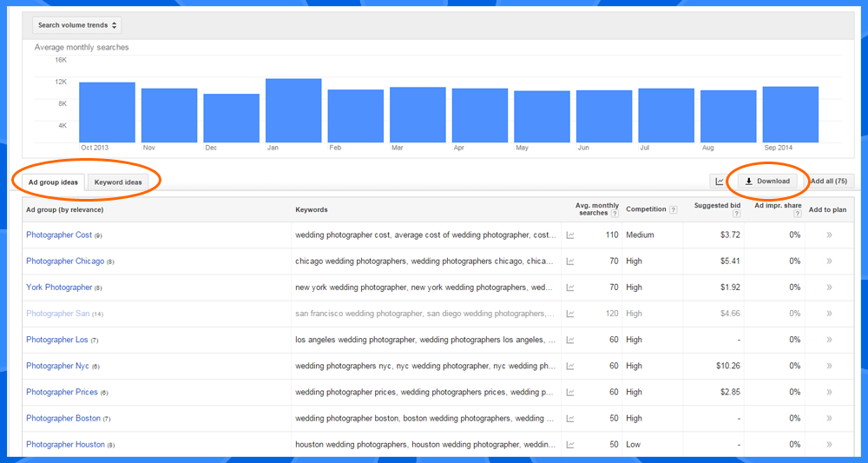Image resolution: width=868 pixels, height=463 pixels.
Task: Add Photographer Nyc group to plan arrows
Action: [x=828, y=366]
